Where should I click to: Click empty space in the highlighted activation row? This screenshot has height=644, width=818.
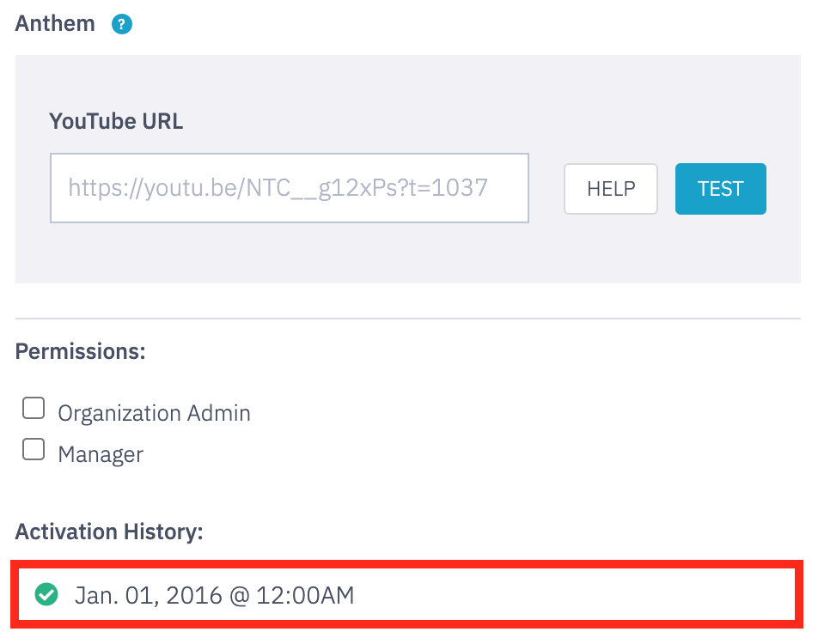[x=574, y=594]
